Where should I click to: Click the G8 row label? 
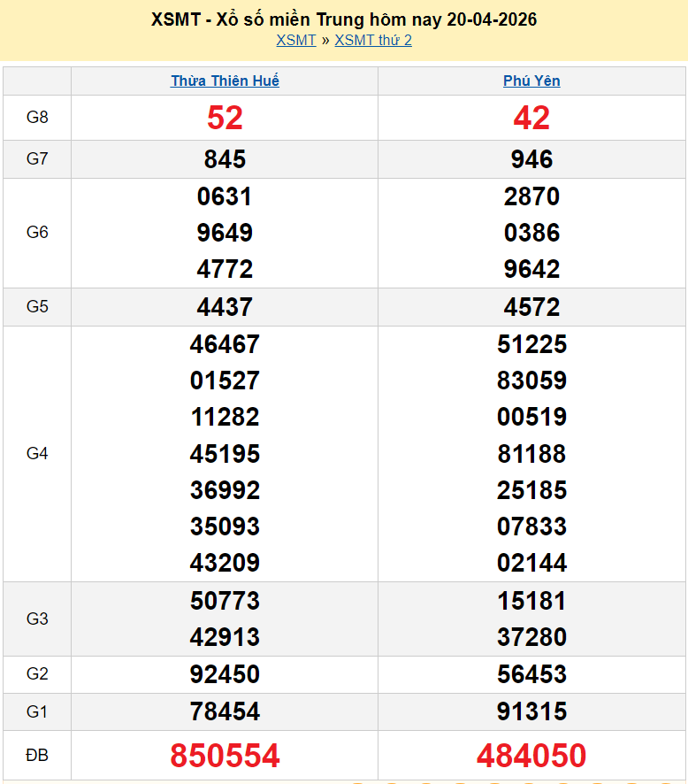pos(37,118)
